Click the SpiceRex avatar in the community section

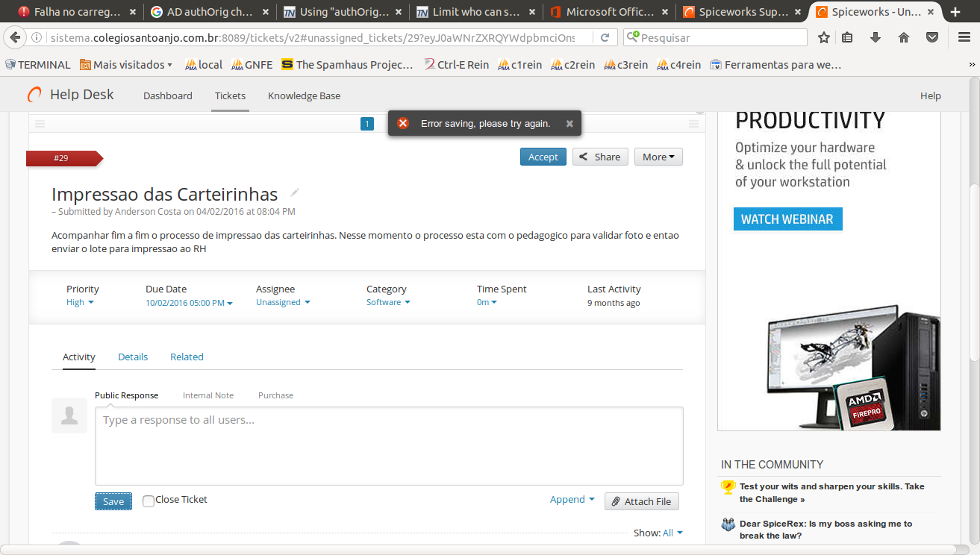[x=728, y=524]
